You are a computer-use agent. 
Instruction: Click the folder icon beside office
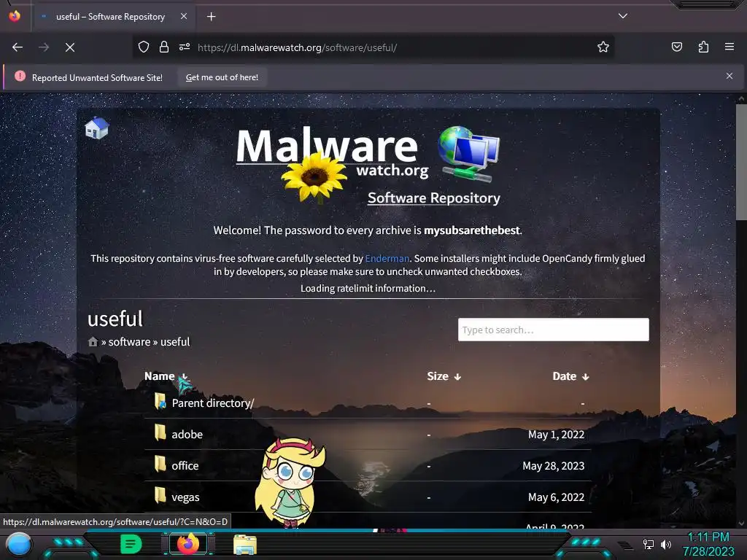coord(160,464)
